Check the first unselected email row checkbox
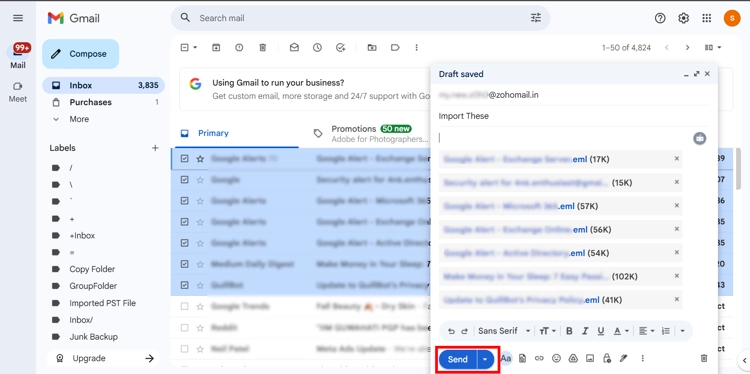 185,306
